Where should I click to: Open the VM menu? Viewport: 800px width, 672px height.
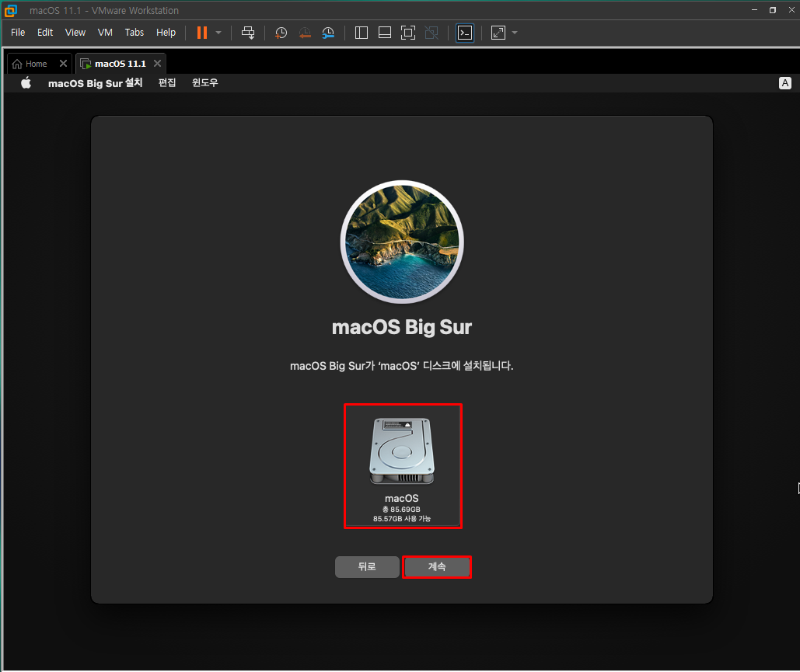(x=105, y=32)
